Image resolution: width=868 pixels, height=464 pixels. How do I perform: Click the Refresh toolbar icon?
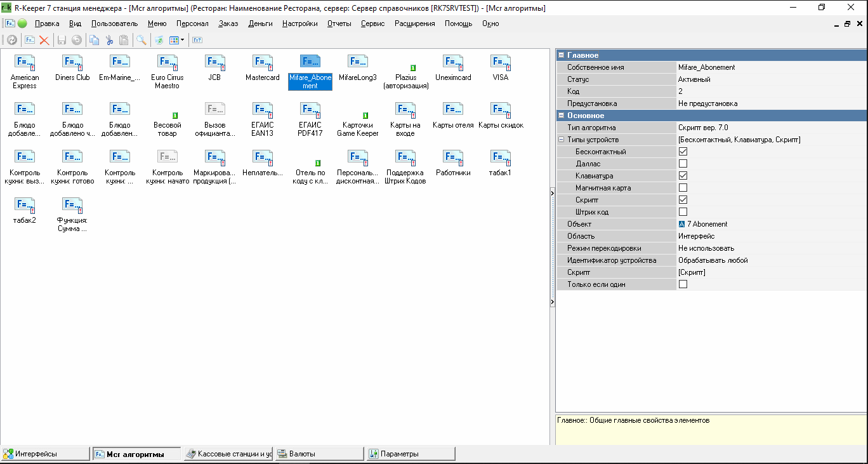point(11,40)
